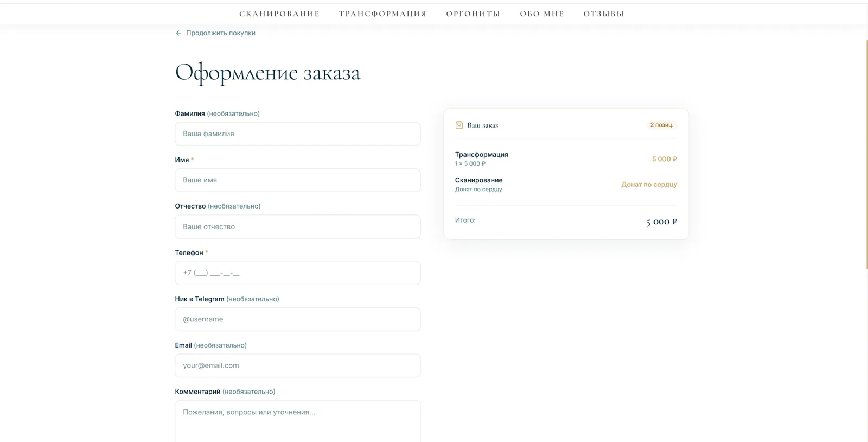Focus the Отчество input field
This screenshot has height=442, width=868.
(297, 226)
